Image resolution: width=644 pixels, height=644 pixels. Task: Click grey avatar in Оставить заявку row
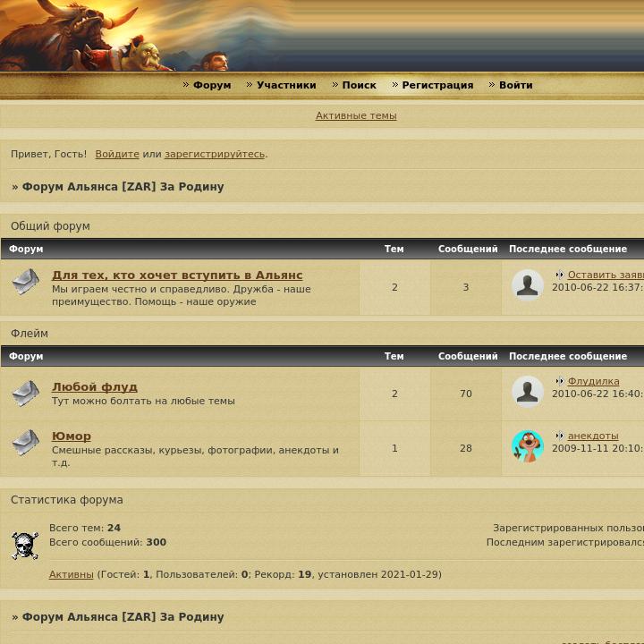pos(528,285)
